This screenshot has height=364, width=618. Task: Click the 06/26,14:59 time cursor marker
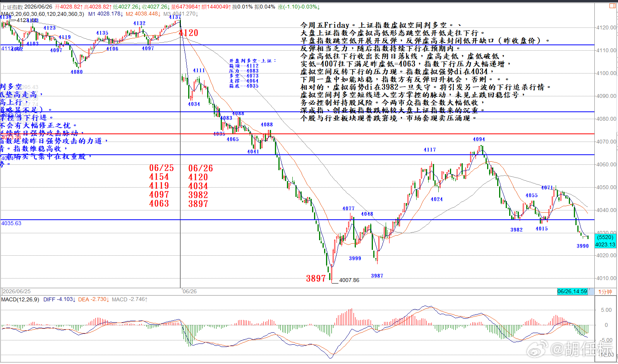[x=572, y=291]
